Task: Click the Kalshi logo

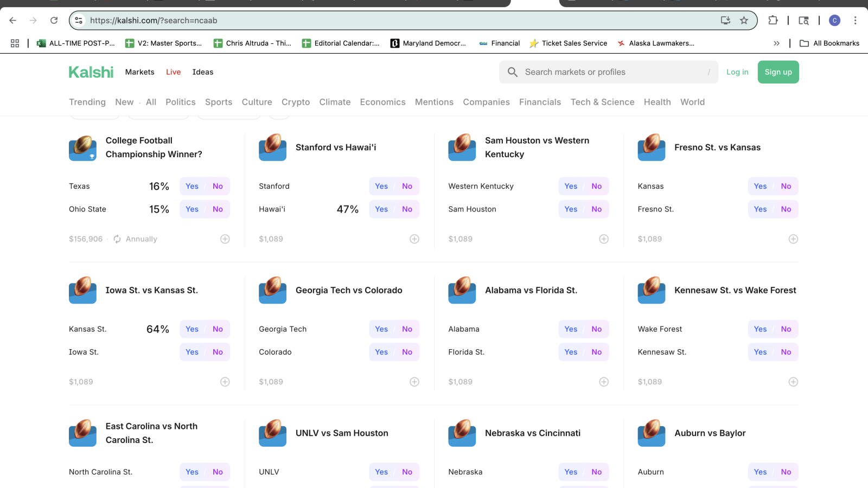Action: pos(91,72)
